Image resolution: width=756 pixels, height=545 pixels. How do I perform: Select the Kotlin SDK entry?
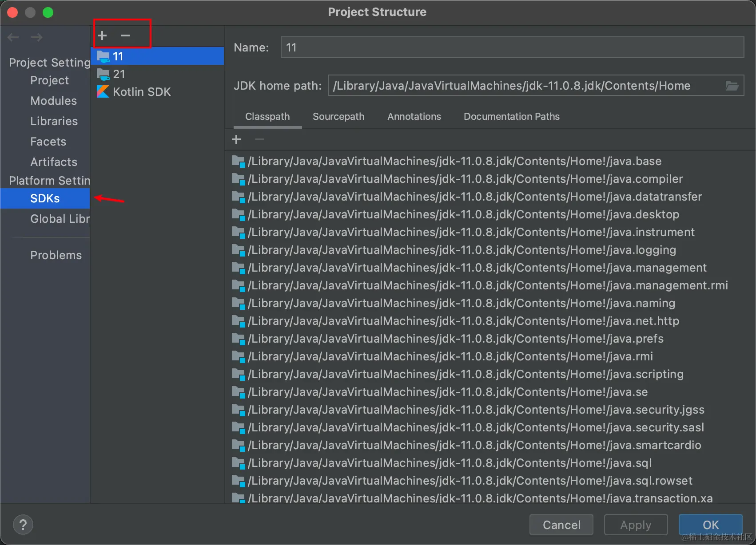[157, 92]
